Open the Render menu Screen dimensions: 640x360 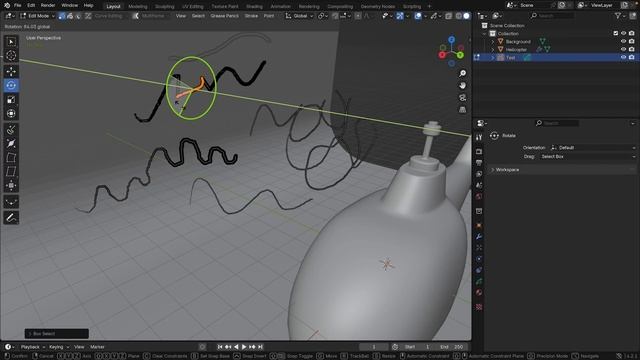pos(48,5)
